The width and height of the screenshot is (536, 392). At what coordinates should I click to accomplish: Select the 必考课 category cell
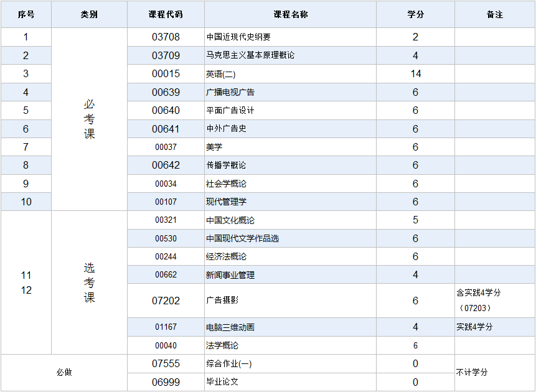click(89, 119)
